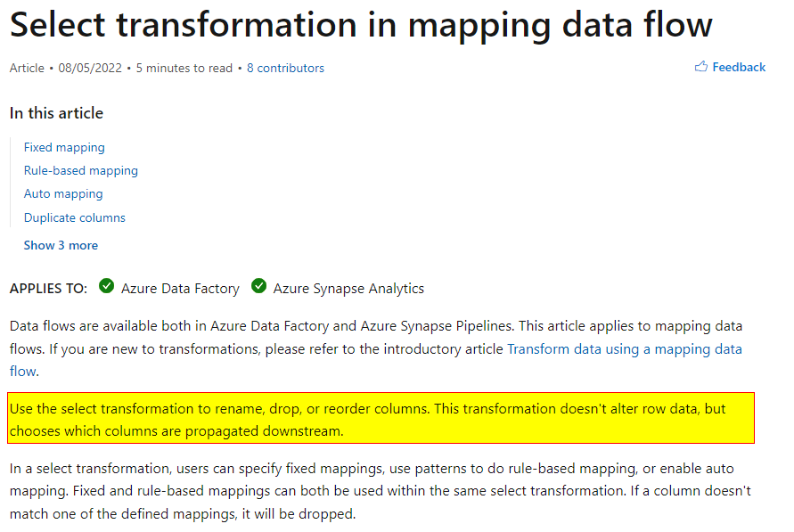Open the Auto mapping section link
The width and height of the screenshot is (794, 532).
pyautogui.click(x=62, y=193)
